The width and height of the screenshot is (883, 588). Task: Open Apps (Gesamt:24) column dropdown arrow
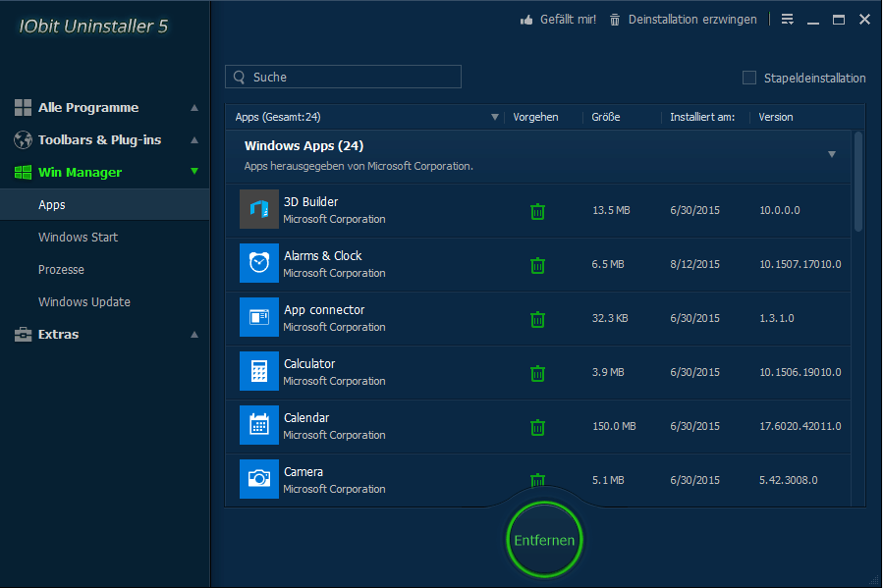click(x=494, y=117)
